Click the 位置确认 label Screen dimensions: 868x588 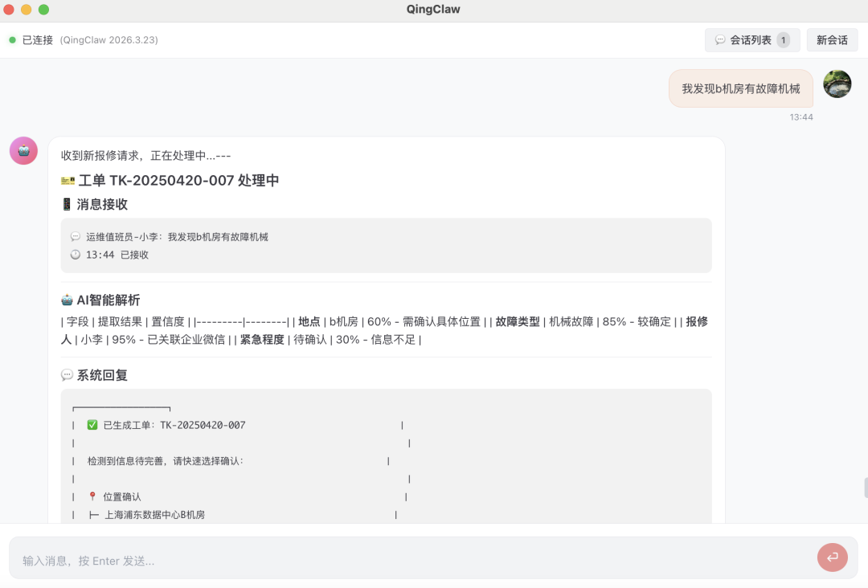(x=122, y=496)
